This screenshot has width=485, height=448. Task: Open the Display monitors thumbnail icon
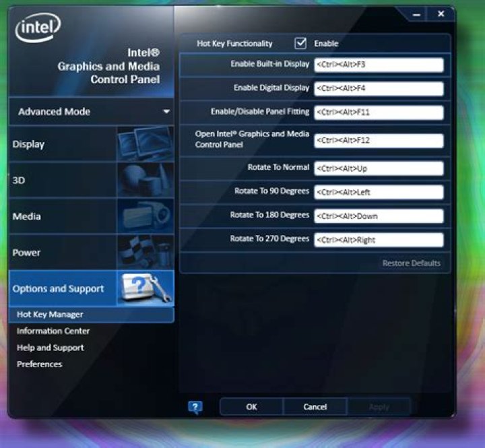(145, 143)
